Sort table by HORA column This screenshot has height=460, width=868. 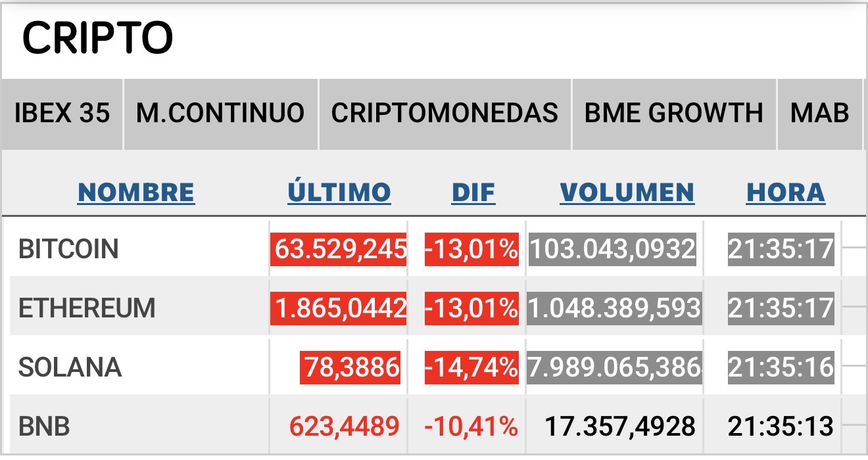pyautogui.click(x=785, y=193)
